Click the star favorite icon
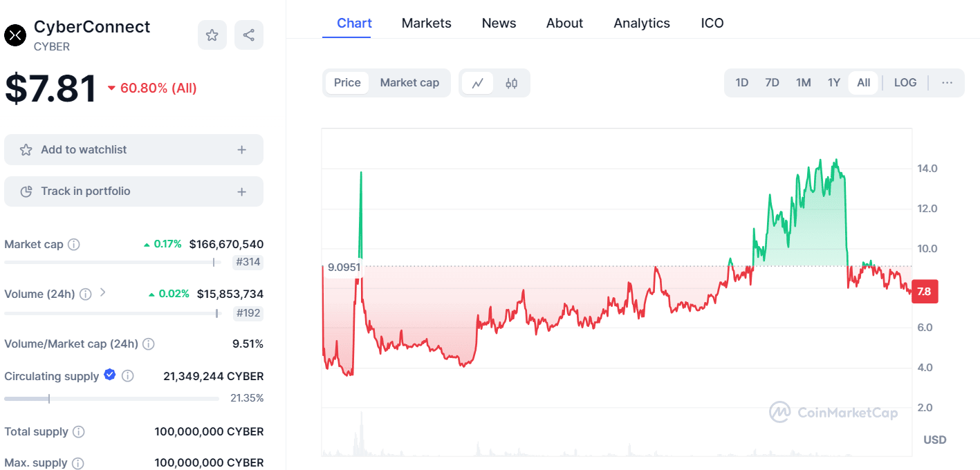Screen dimensions: 980x470 coord(212,35)
